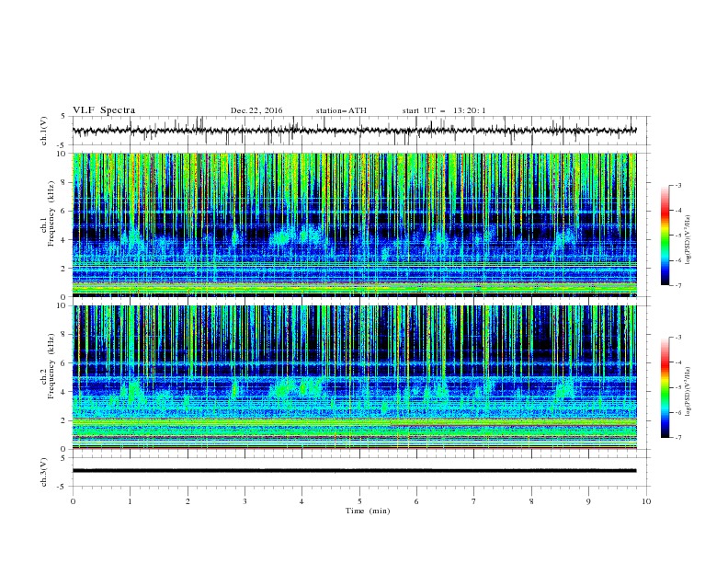728x563 pixels.
Task: Click the "VLF Spectra" plot title
Action: click(104, 110)
